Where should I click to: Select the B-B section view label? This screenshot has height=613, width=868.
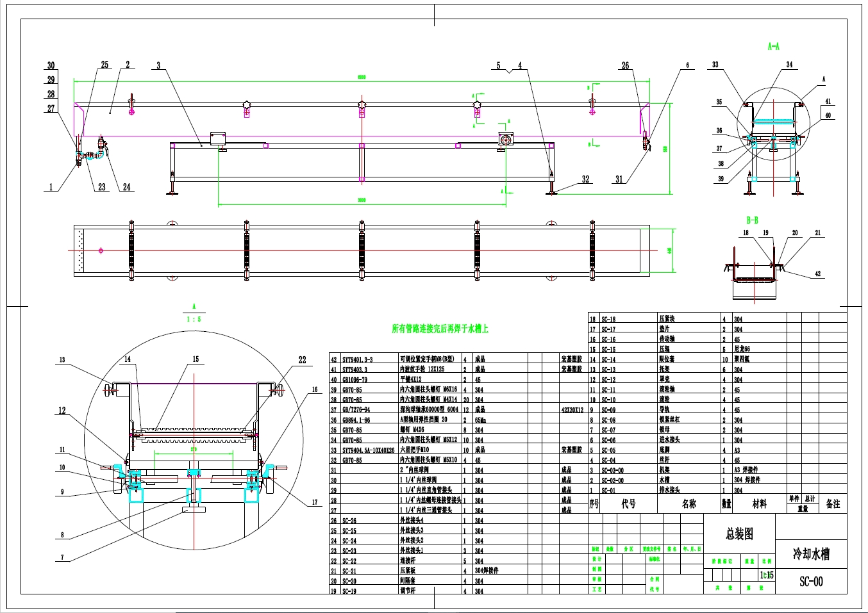point(752,220)
